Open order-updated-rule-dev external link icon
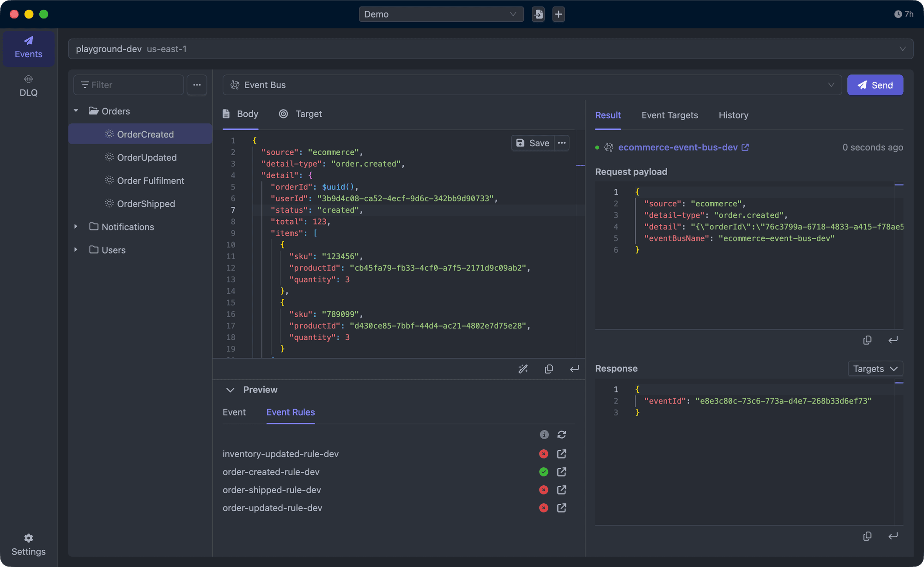 pyautogui.click(x=562, y=508)
